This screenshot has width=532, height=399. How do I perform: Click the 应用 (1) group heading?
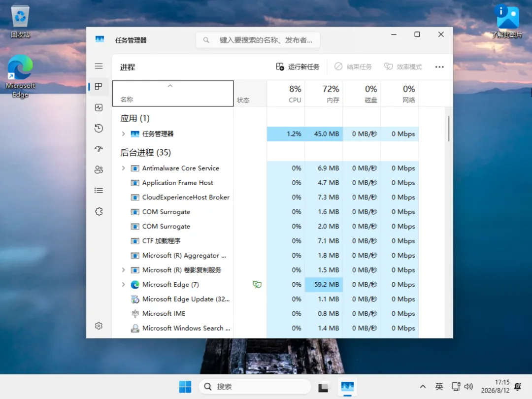click(x=134, y=118)
